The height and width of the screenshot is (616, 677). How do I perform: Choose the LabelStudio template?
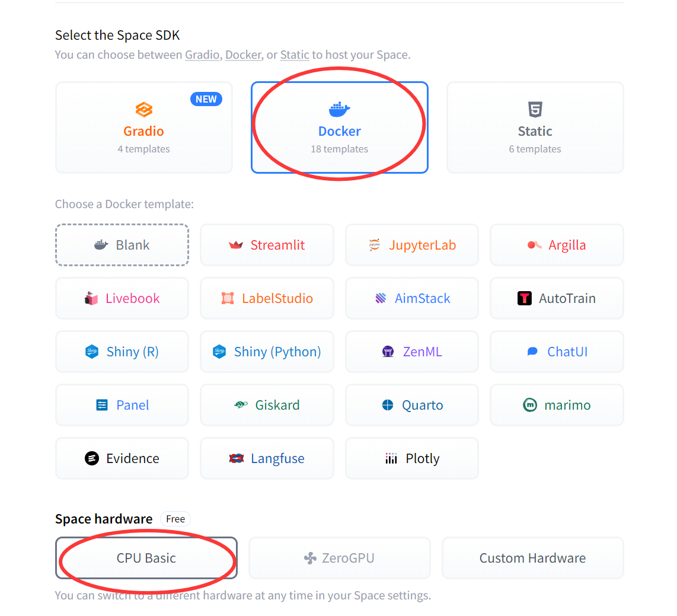click(267, 298)
